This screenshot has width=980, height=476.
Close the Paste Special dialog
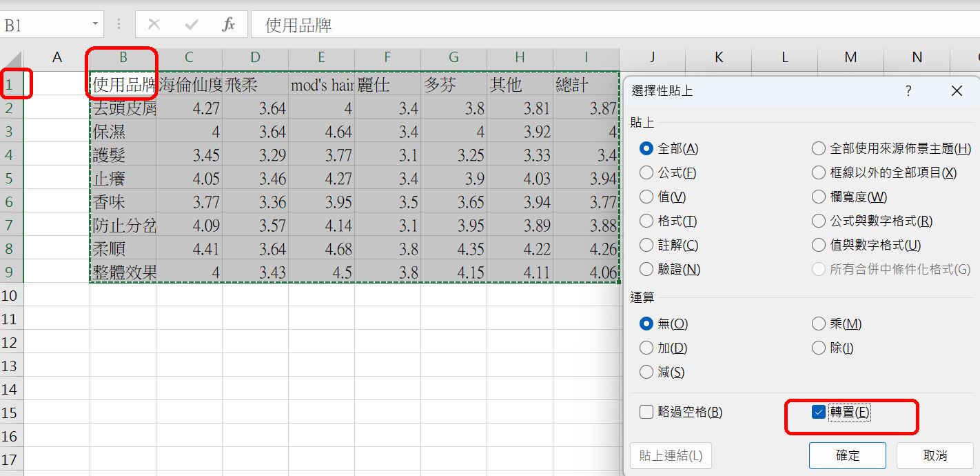tap(957, 91)
